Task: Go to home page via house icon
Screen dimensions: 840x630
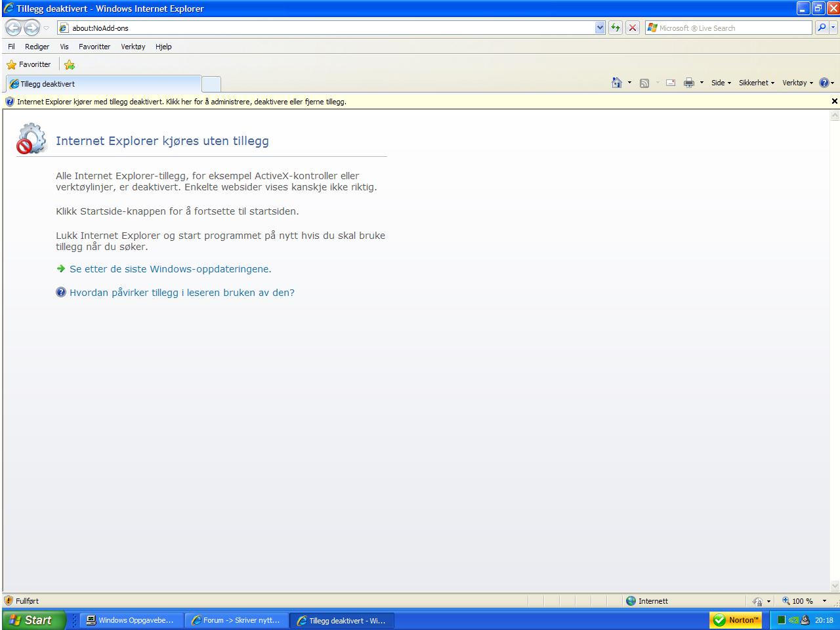Action: [x=617, y=83]
